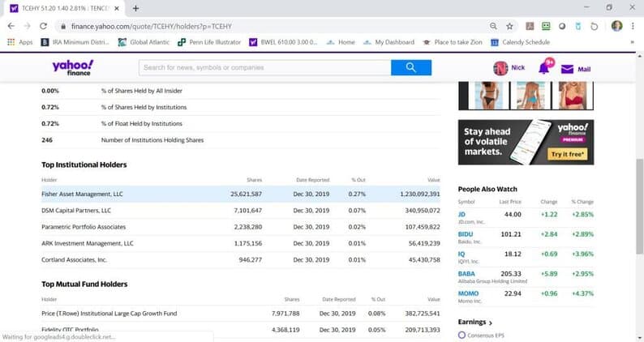Select Fisher Asset Management, LLC row
The height and width of the screenshot is (342, 644).
(x=241, y=194)
